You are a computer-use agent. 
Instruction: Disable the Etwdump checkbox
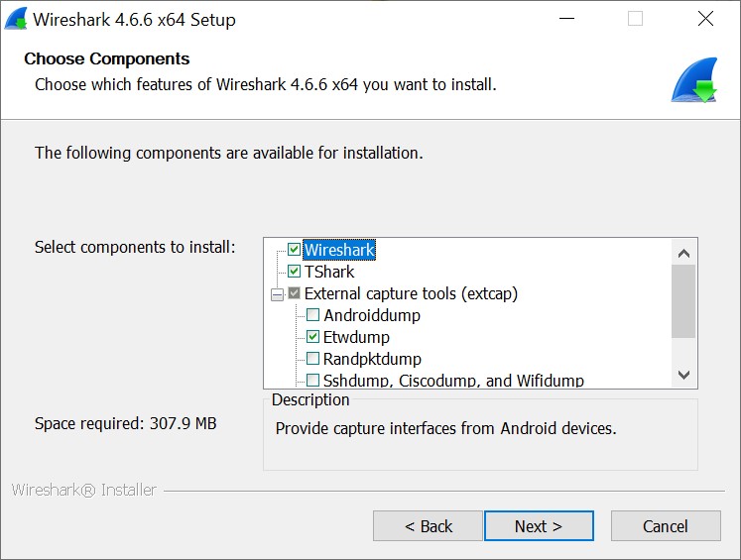tap(312, 337)
